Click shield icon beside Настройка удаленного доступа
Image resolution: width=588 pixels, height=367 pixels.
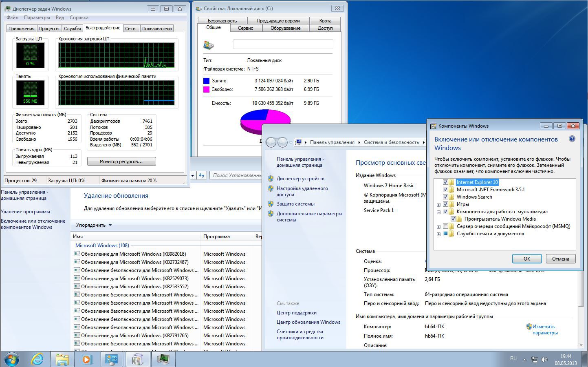[x=271, y=188]
